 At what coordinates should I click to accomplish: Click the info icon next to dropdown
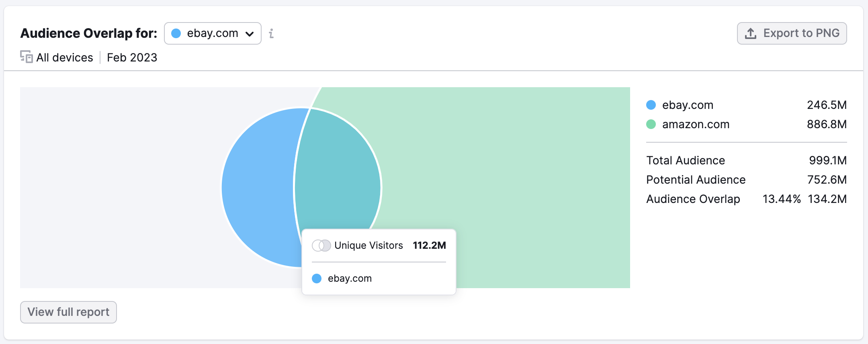[271, 33]
